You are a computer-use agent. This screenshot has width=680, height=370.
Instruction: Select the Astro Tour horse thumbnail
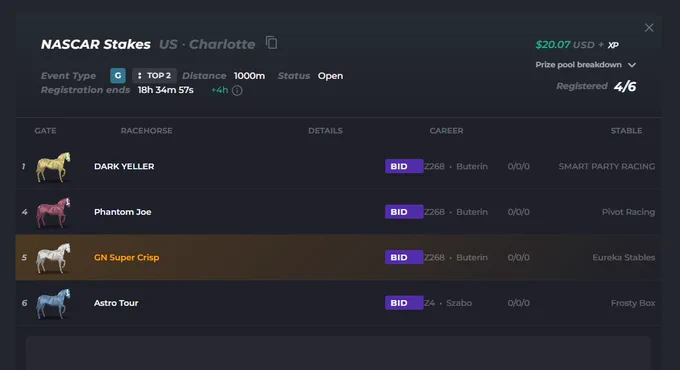pos(53,303)
